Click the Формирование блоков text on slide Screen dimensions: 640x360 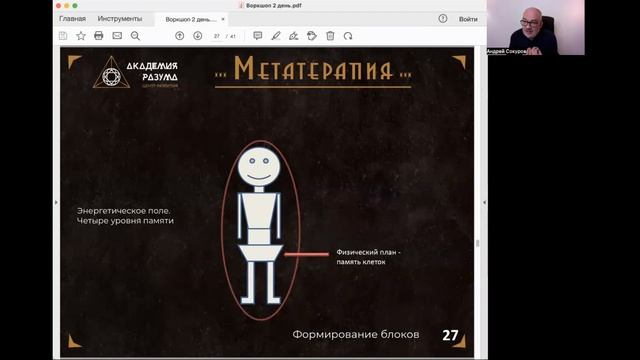(x=356, y=335)
